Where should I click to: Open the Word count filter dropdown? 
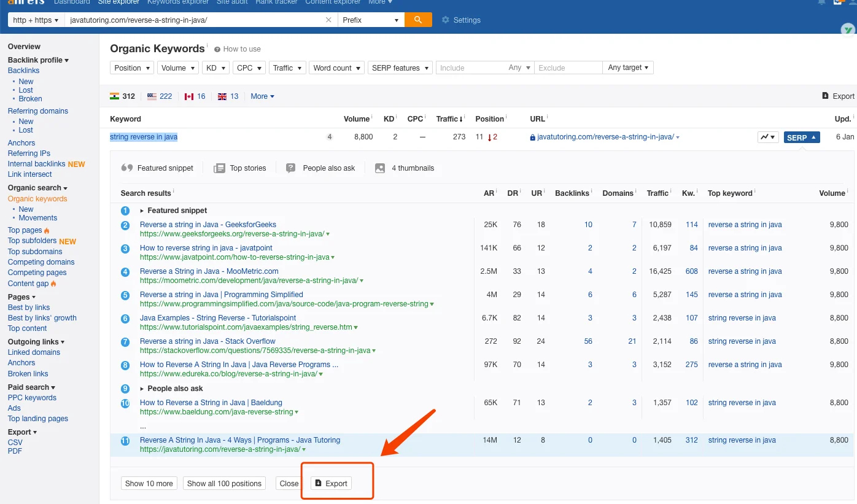[x=336, y=68]
